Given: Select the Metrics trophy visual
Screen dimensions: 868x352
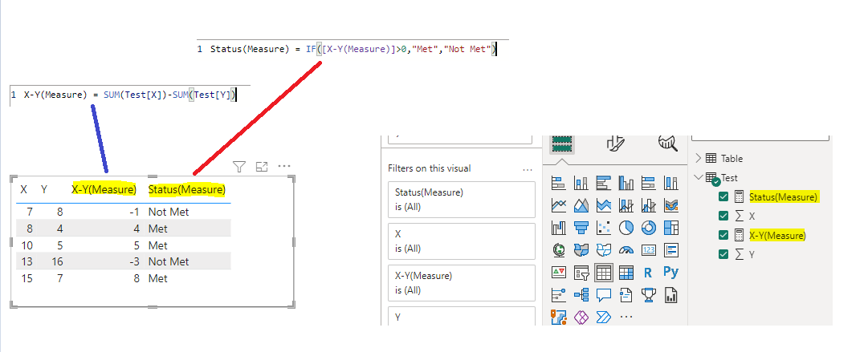Looking at the screenshot, I should (x=648, y=295).
